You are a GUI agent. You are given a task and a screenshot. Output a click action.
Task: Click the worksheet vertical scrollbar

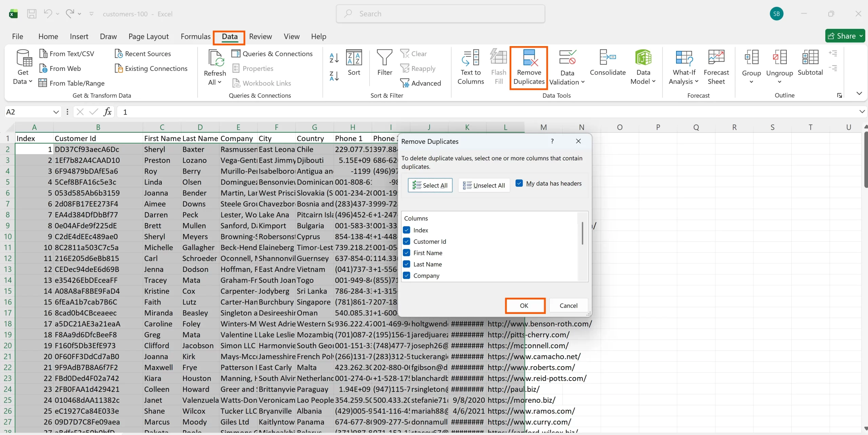pos(865,160)
